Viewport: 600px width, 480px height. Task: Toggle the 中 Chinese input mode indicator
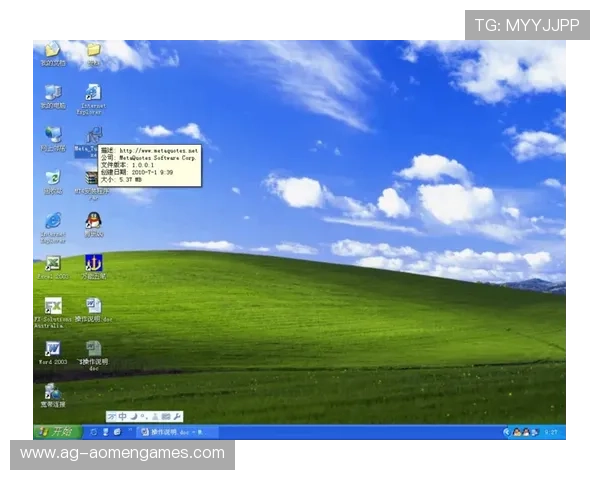click(122, 416)
